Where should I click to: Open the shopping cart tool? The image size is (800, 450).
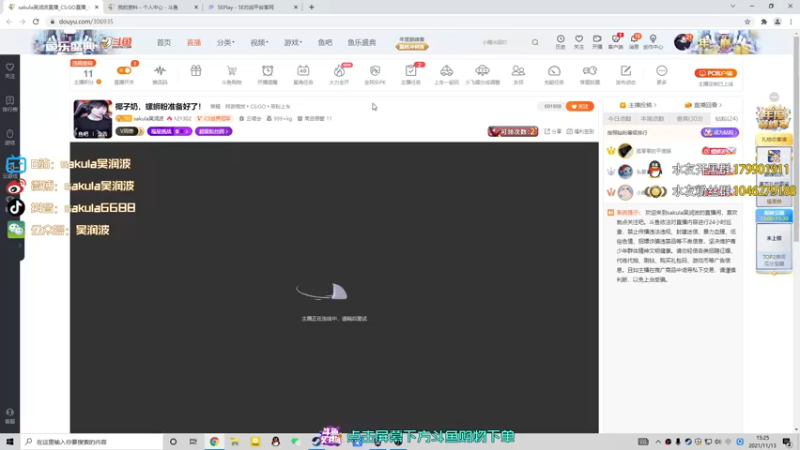click(x=232, y=71)
